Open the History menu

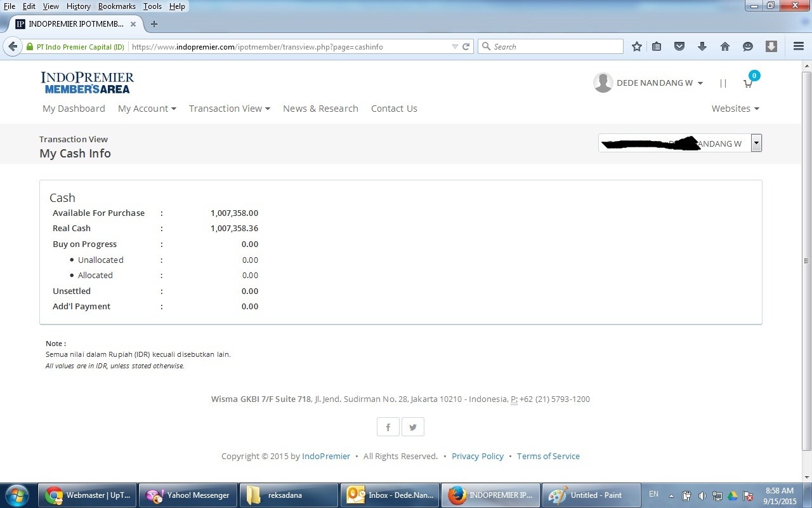(x=78, y=6)
